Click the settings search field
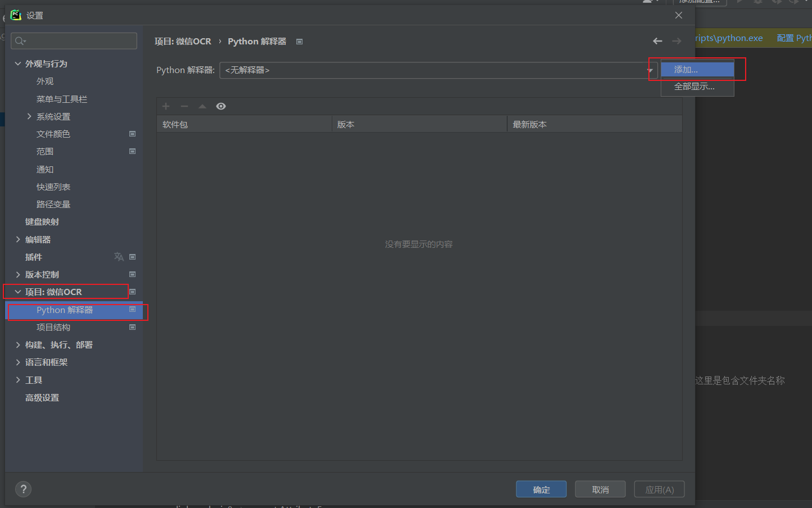 tap(74, 40)
